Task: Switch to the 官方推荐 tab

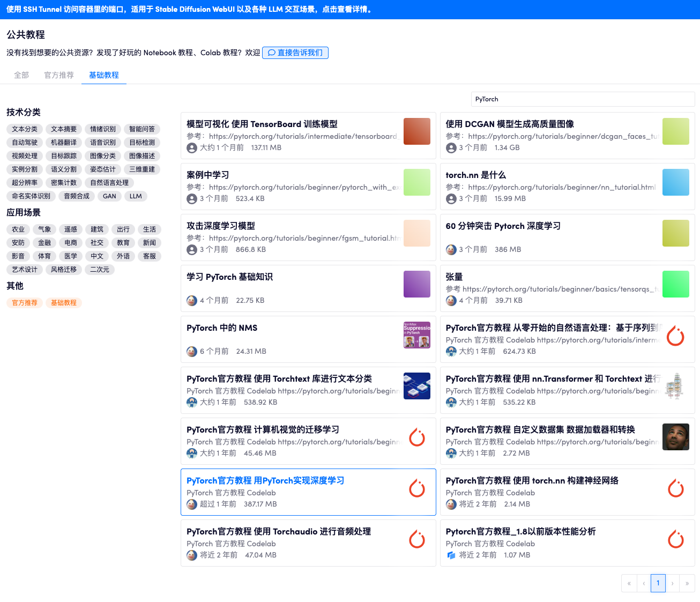Action: click(59, 75)
